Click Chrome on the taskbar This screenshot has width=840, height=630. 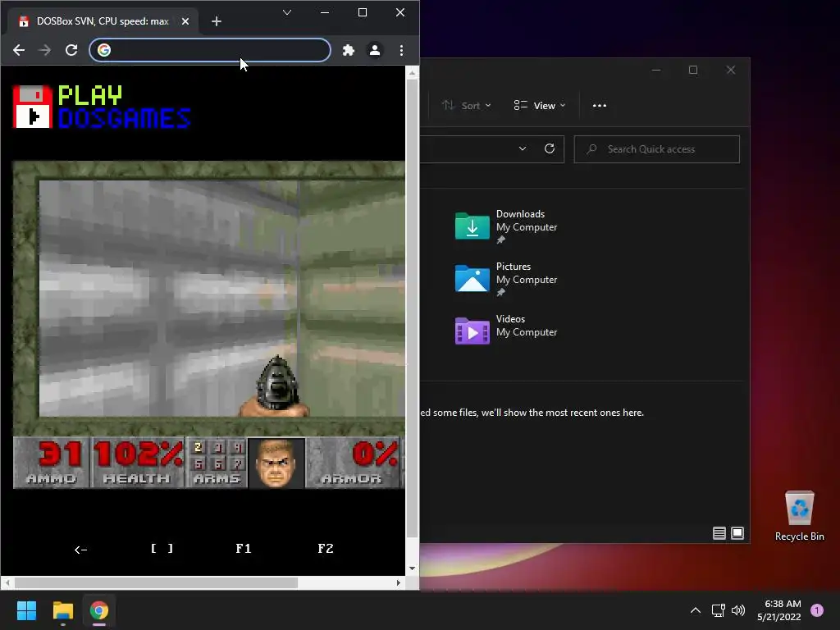(x=99, y=610)
